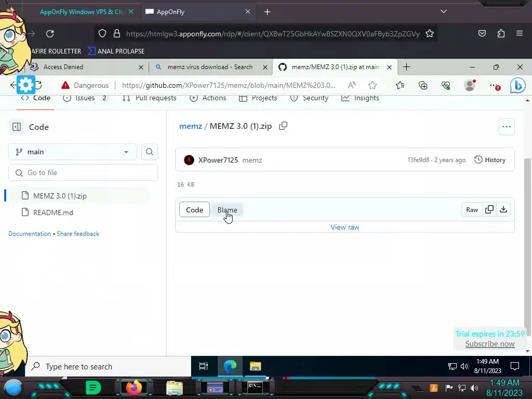This screenshot has width=532, height=399.
Task: Select the second AppOnFly tab
Action: [x=197, y=12]
